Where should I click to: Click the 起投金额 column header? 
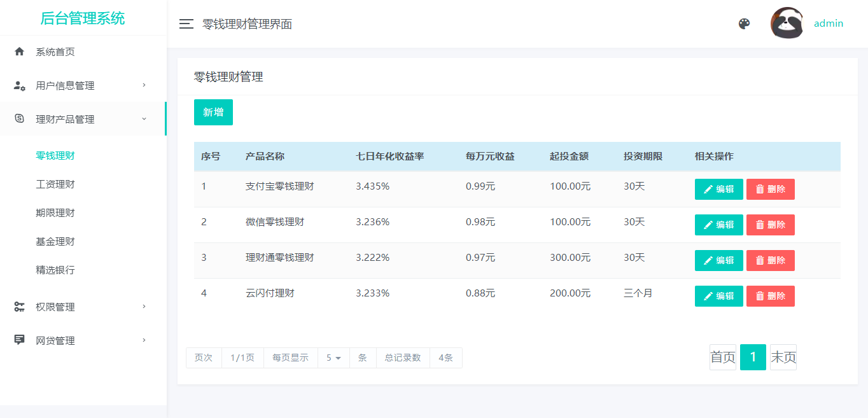point(569,157)
